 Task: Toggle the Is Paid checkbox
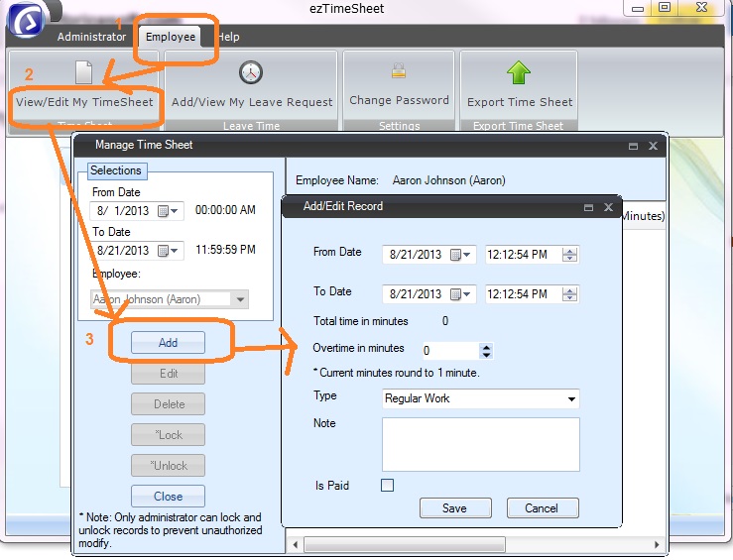388,485
